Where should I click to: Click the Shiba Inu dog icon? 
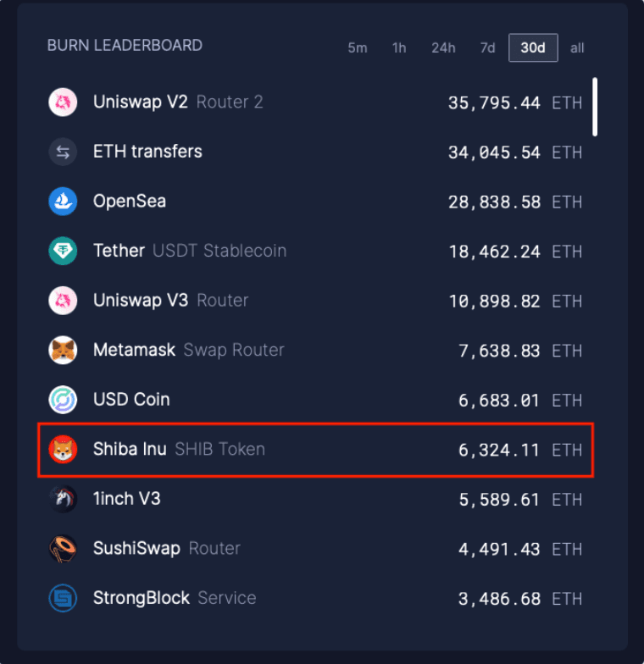click(x=63, y=450)
